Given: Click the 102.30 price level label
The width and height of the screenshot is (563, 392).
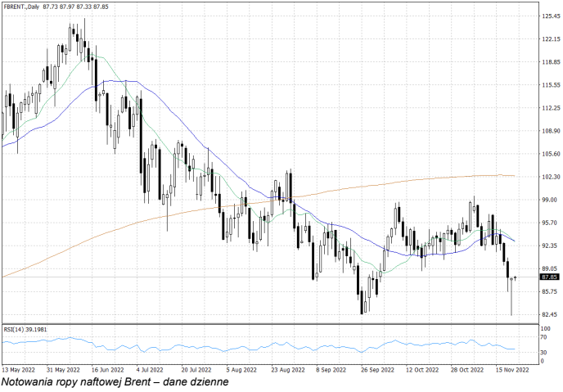Looking at the screenshot, I should tap(550, 177).
